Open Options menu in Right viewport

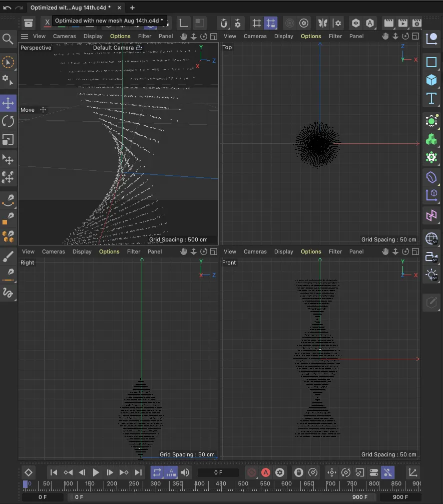pyautogui.click(x=109, y=251)
